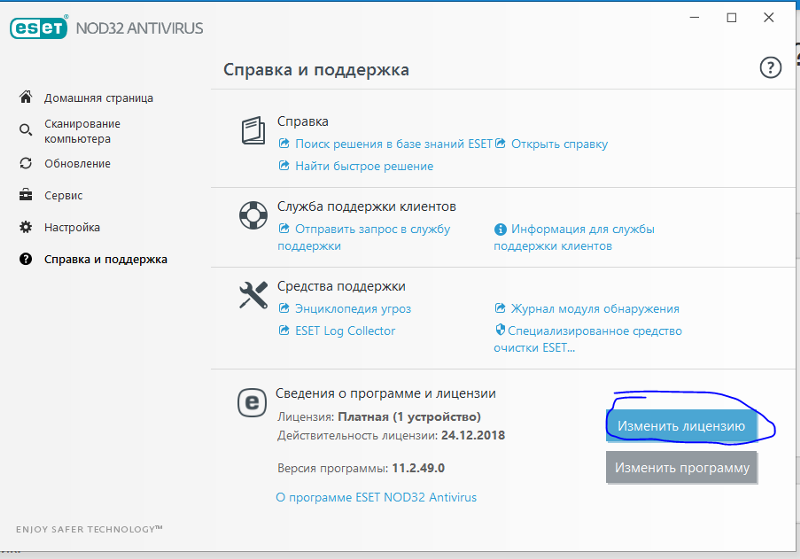Click the ESET logo in title bar
Image resolution: width=800 pixels, height=559 pixels.
click(x=39, y=28)
